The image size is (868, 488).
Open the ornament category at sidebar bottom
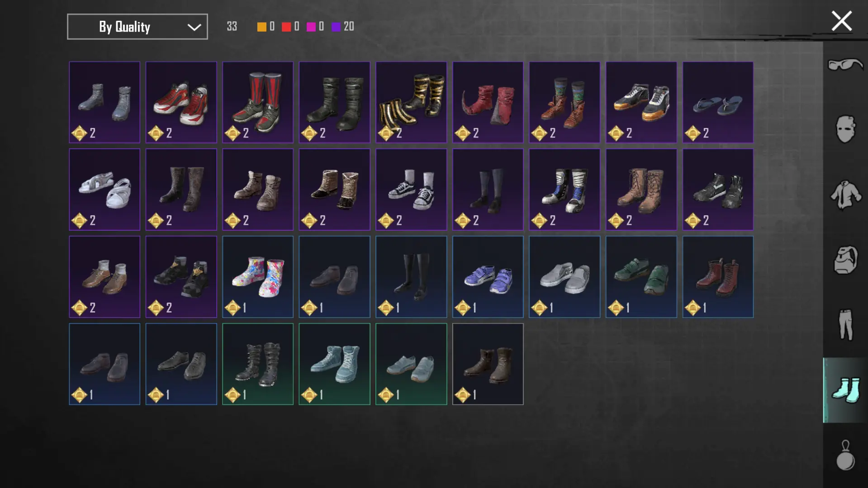tap(845, 455)
